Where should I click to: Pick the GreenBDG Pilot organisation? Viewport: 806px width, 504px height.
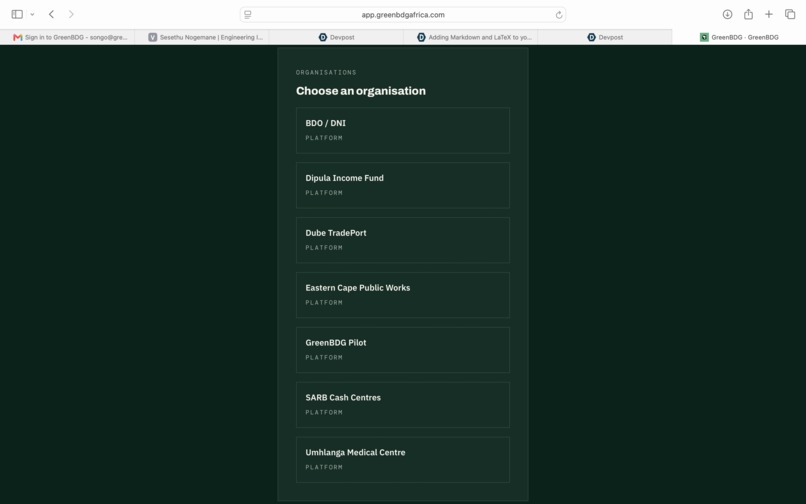[403, 350]
